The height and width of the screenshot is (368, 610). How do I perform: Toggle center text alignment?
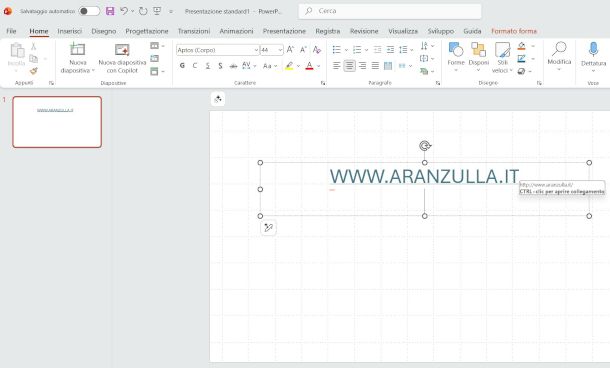[349, 66]
